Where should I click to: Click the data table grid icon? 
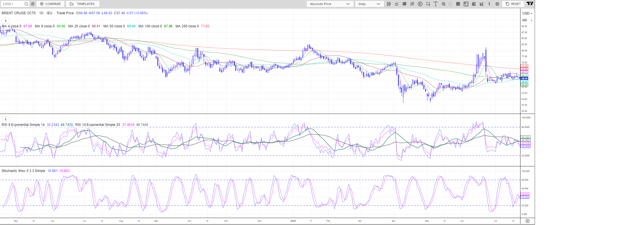point(458,4)
